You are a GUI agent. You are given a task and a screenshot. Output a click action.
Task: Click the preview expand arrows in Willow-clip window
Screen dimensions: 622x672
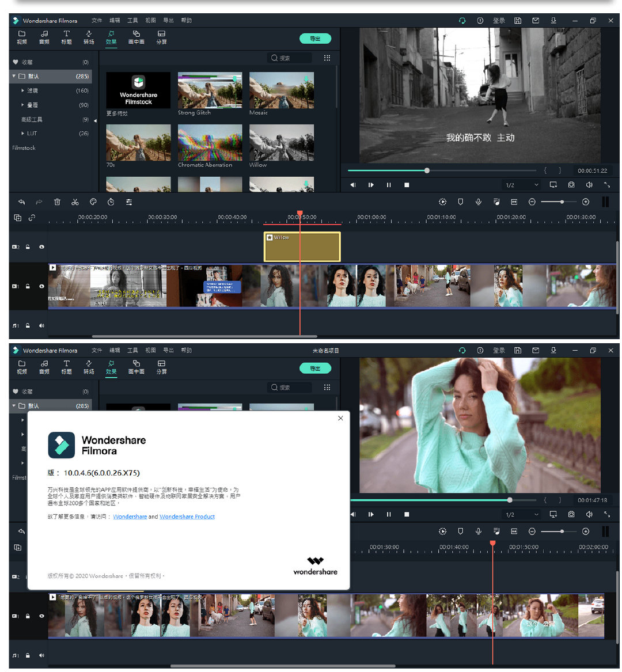607,185
